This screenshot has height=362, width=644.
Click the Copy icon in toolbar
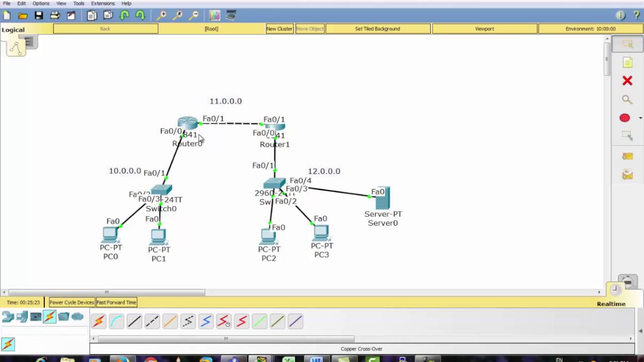92,16
